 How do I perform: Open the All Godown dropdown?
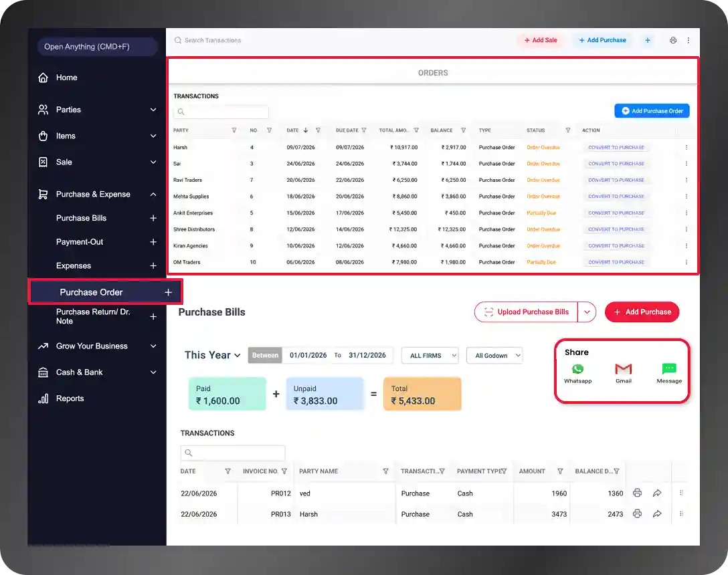pyautogui.click(x=494, y=356)
